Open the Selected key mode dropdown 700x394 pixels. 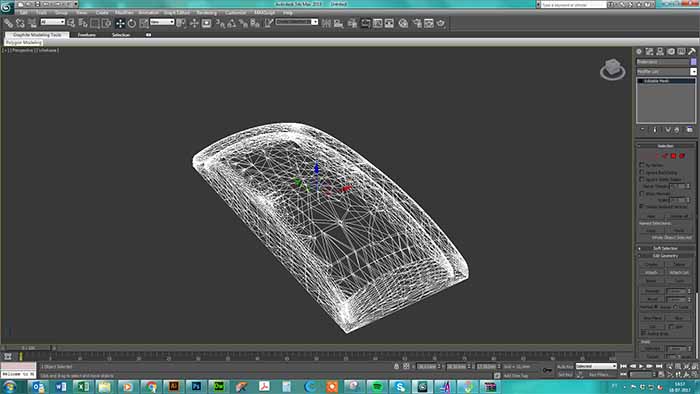(x=596, y=366)
